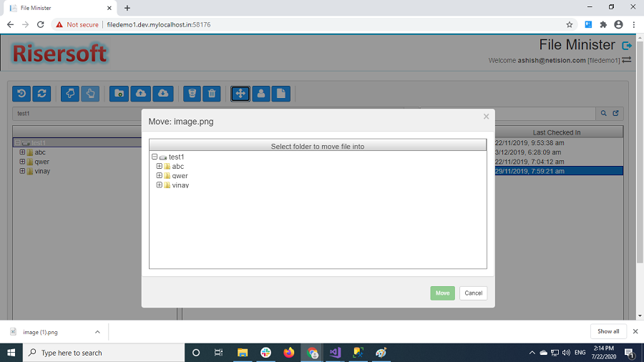Click the cloud Download toolbar icon

(x=163, y=94)
